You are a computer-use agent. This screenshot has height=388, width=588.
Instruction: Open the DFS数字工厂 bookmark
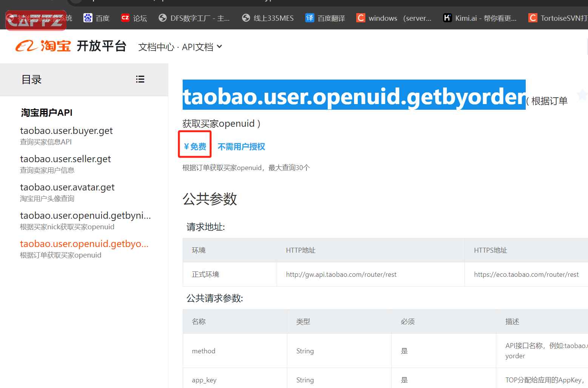click(194, 18)
